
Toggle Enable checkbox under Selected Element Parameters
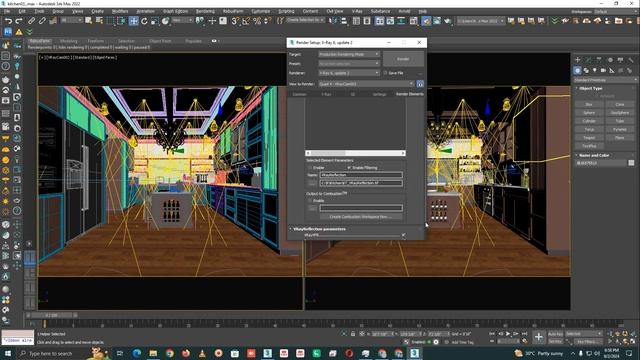click(310, 168)
